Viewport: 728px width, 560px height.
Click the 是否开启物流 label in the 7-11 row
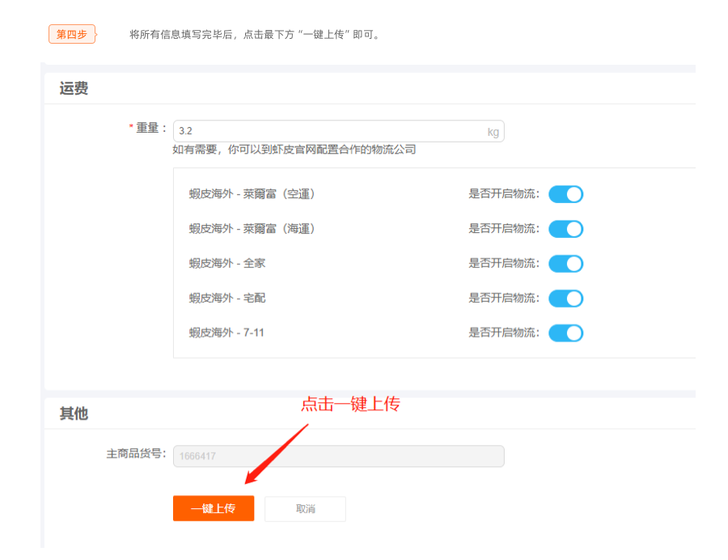coord(504,333)
